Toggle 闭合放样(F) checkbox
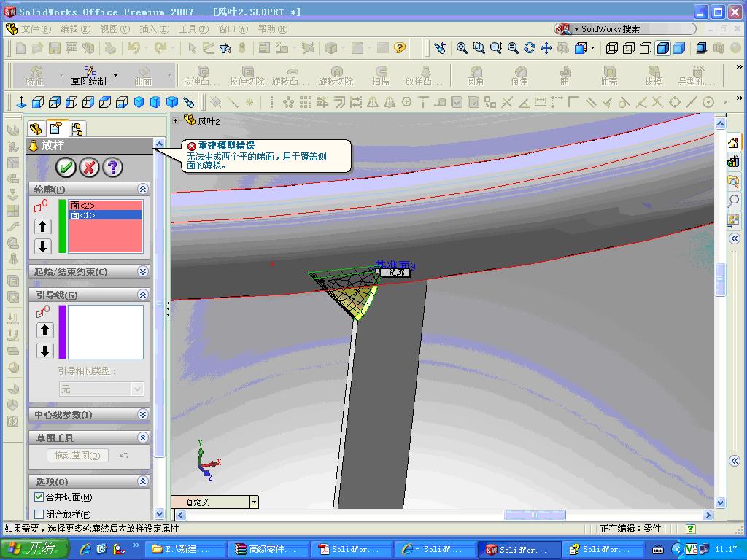747x560 pixels. [39, 514]
